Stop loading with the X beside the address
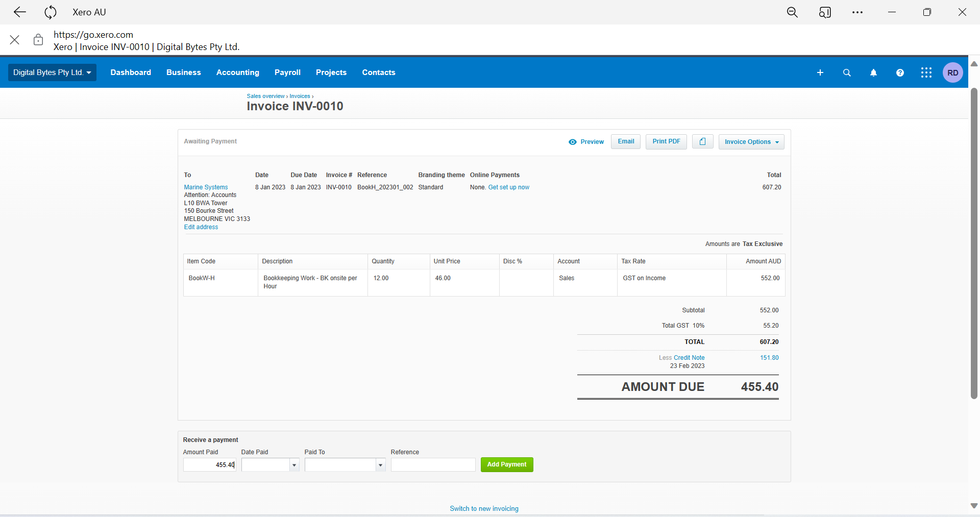This screenshot has width=980, height=517. pos(15,40)
